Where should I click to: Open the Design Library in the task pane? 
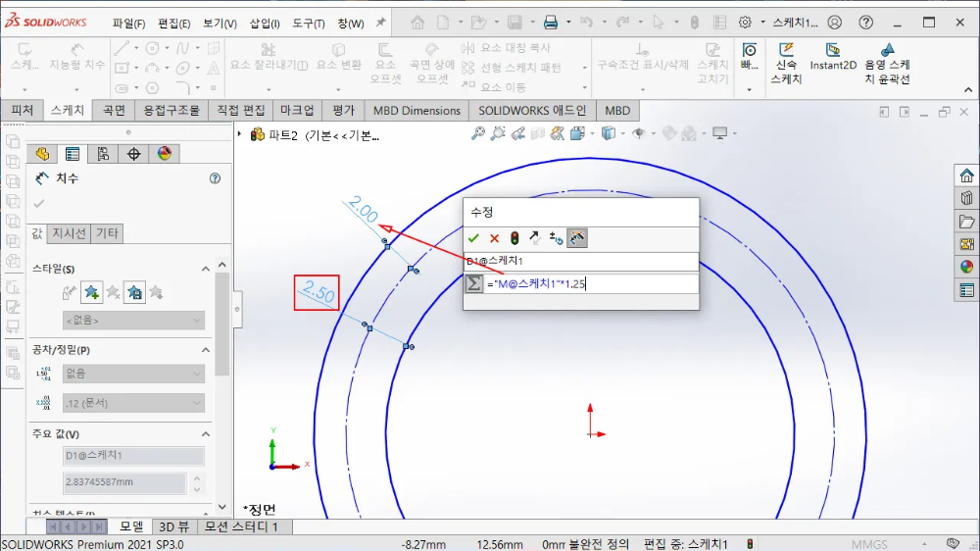[966, 199]
